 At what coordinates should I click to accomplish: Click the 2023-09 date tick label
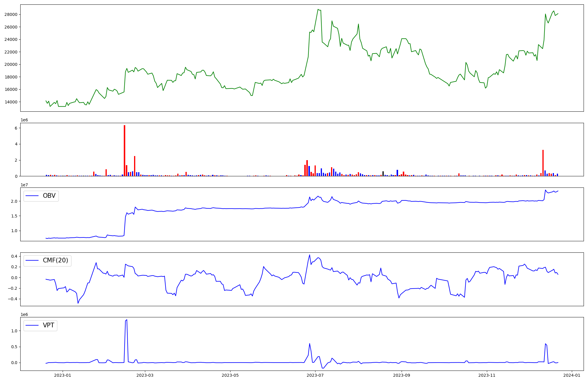click(x=402, y=375)
